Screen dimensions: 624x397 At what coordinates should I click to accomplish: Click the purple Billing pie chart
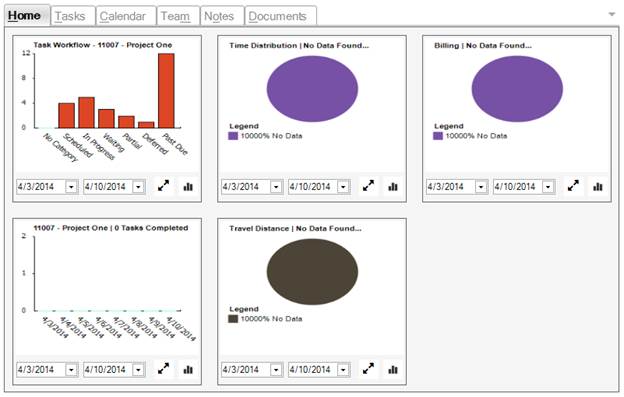517,89
